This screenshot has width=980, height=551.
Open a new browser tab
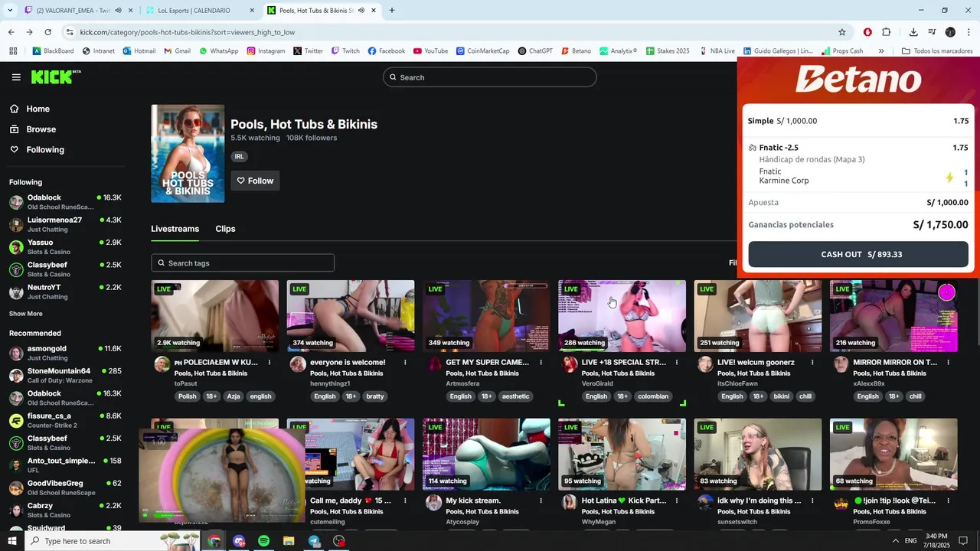coord(392,11)
